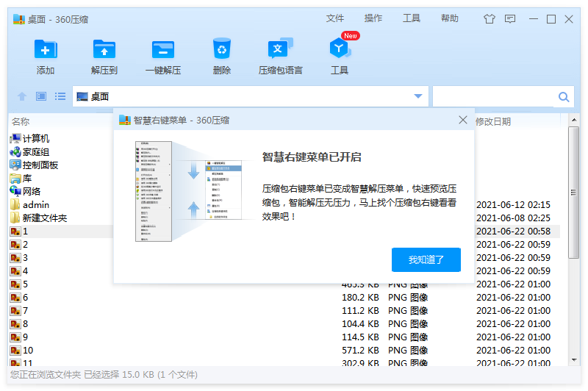Select file named 9 in list
Viewport: 588px width, 391px height.
click(x=25, y=337)
